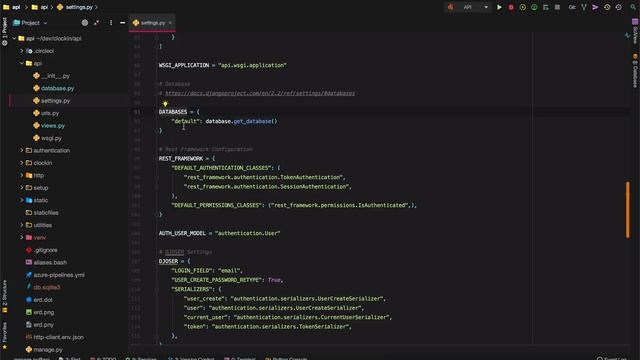
Task: Click the green profiler run icon
Action: coord(534,7)
